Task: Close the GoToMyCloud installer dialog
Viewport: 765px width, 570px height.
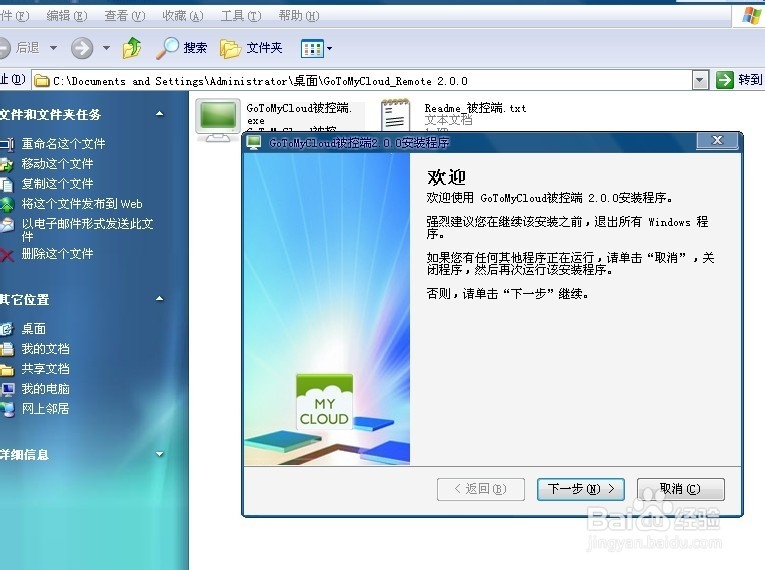Action: (718, 141)
